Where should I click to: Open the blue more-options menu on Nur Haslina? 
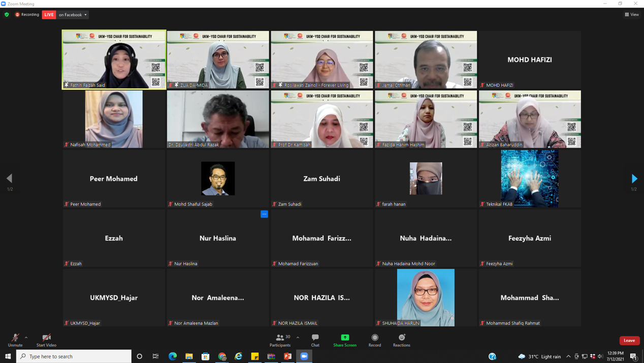264,214
